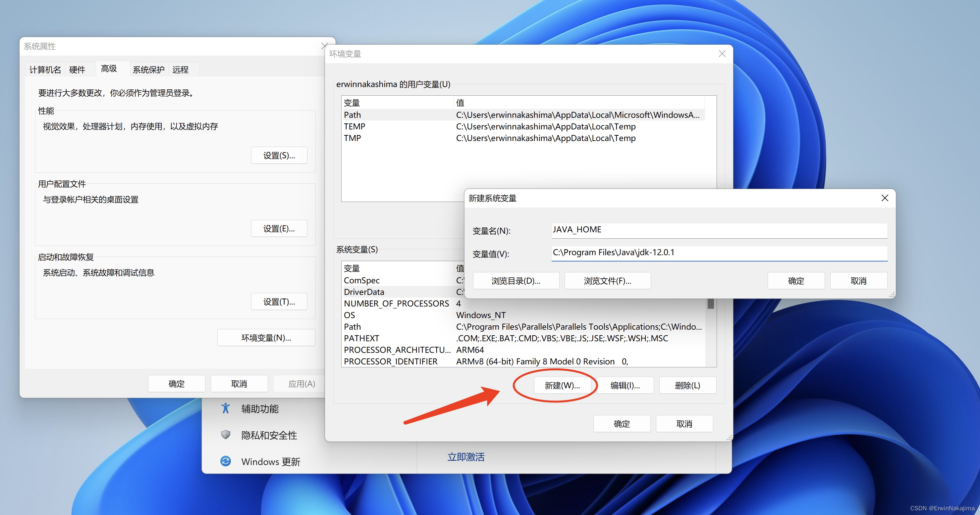980x515 pixels.
Task: Confirm new system variable with 确定
Action: point(795,281)
